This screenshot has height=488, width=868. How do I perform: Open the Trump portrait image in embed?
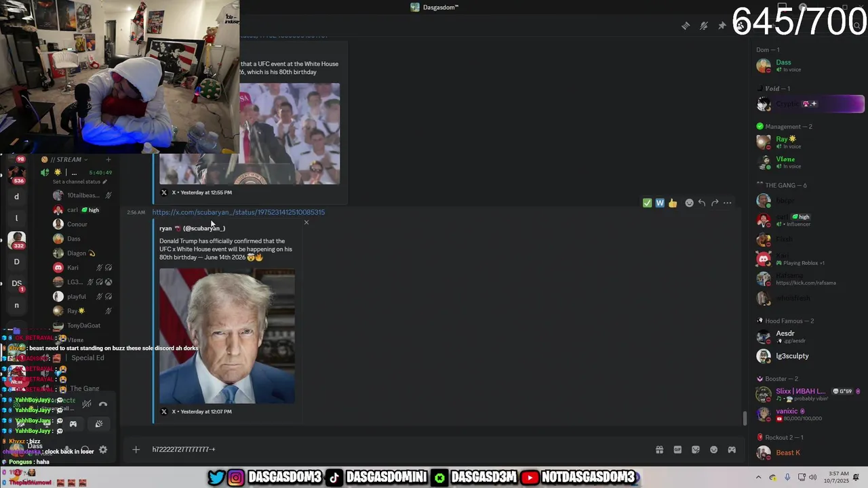[227, 336]
